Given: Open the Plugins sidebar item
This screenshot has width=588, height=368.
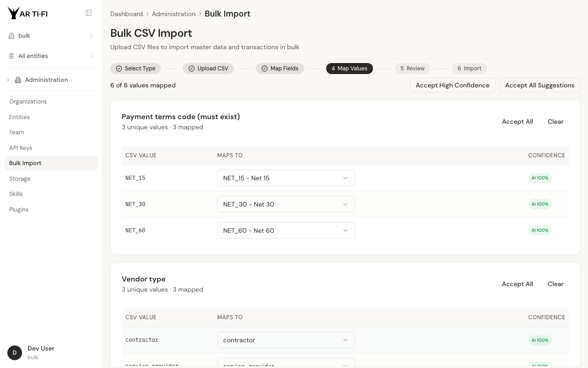Looking at the screenshot, I should tap(19, 210).
